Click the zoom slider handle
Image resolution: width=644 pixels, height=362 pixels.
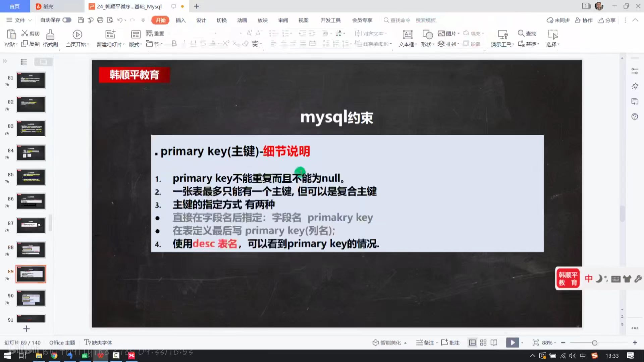tap(594, 343)
